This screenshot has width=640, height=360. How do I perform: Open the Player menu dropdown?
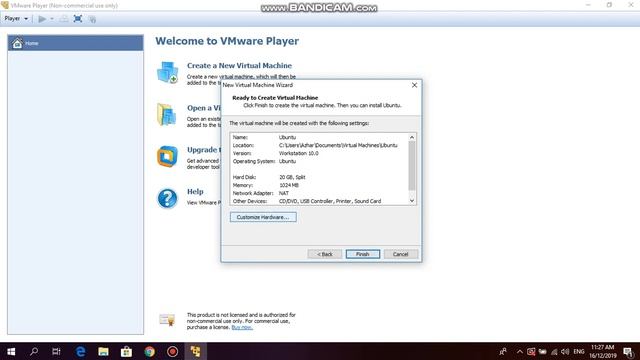tap(16, 19)
